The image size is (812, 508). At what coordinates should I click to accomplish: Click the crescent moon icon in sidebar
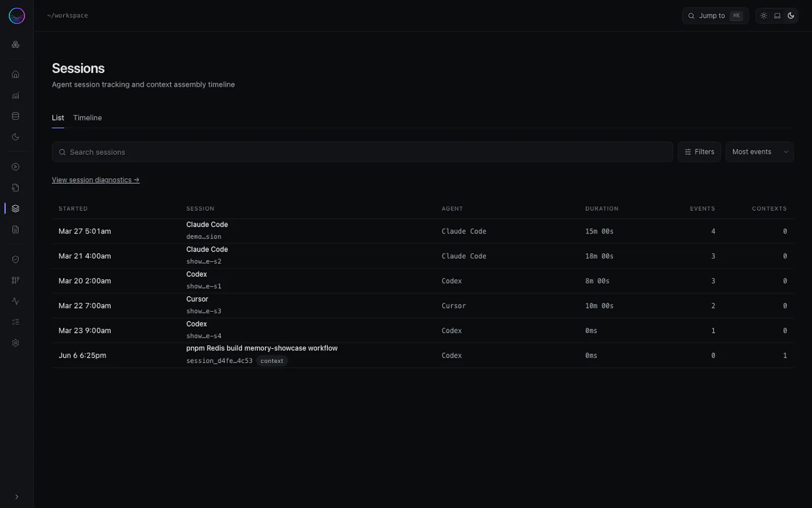pos(16,137)
